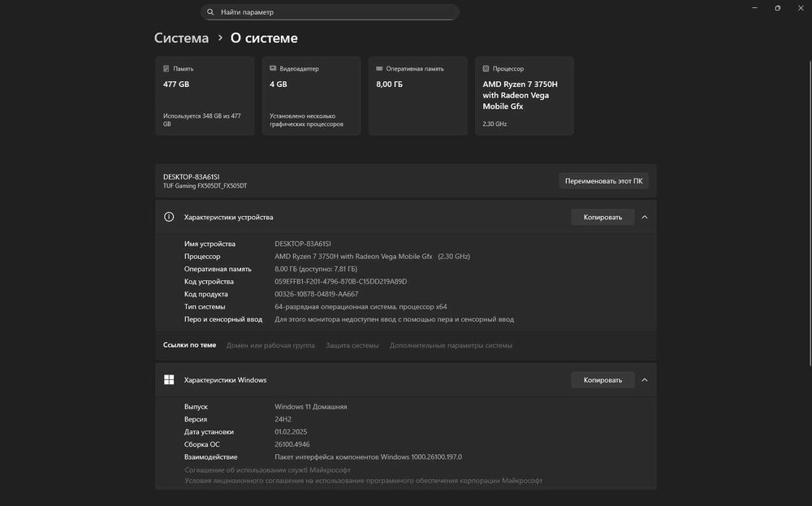Open the Память 477 GB card
Screen dimensions: 812x506
[205, 96]
